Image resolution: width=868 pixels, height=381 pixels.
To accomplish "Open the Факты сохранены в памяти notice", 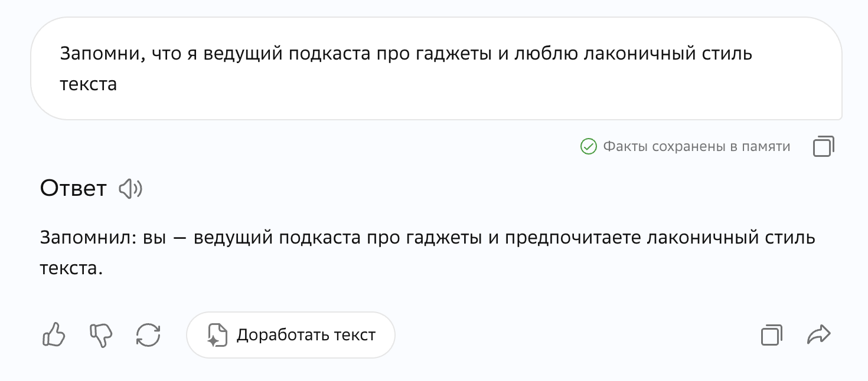I will (696, 146).
